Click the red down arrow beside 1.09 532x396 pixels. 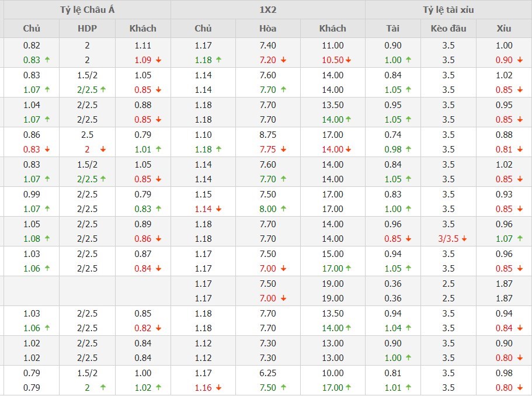158,60
